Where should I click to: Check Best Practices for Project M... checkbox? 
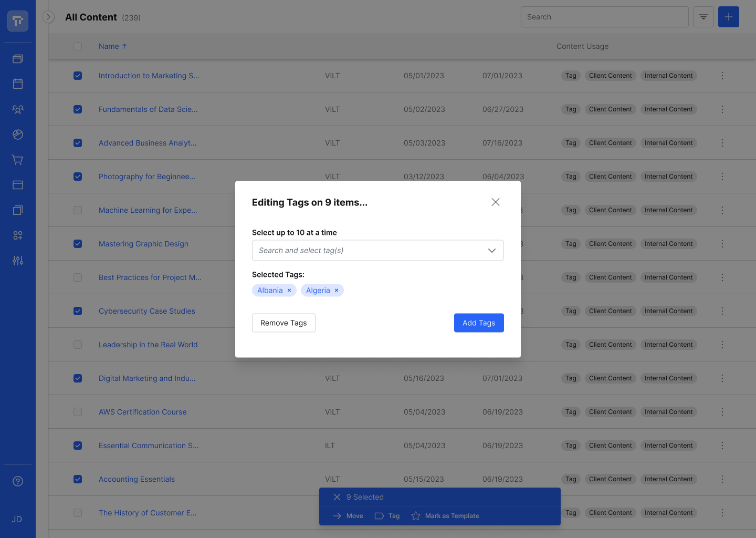pyautogui.click(x=78, y=277)
